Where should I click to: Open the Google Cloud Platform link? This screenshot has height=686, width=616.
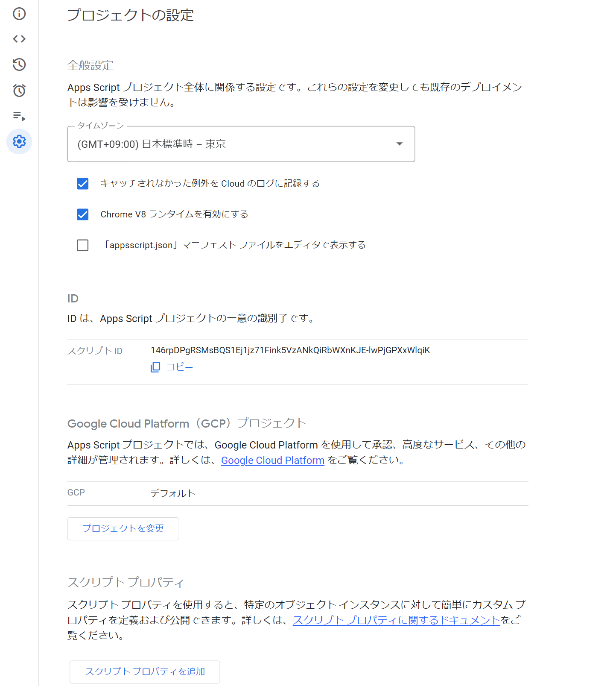pos(273,460)
